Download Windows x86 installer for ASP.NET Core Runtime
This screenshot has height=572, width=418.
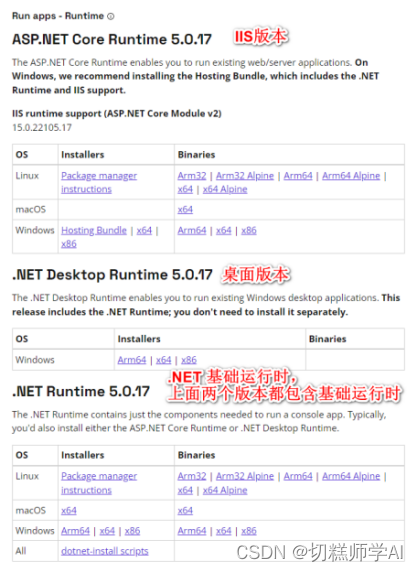pos(69,244)
